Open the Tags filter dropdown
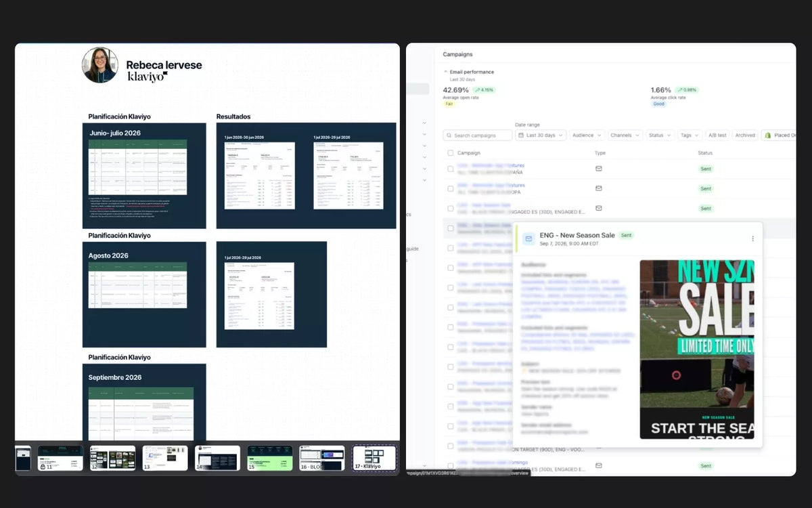Image resolution: width=812 pixels, height=508 pixels. pos(690,135)
